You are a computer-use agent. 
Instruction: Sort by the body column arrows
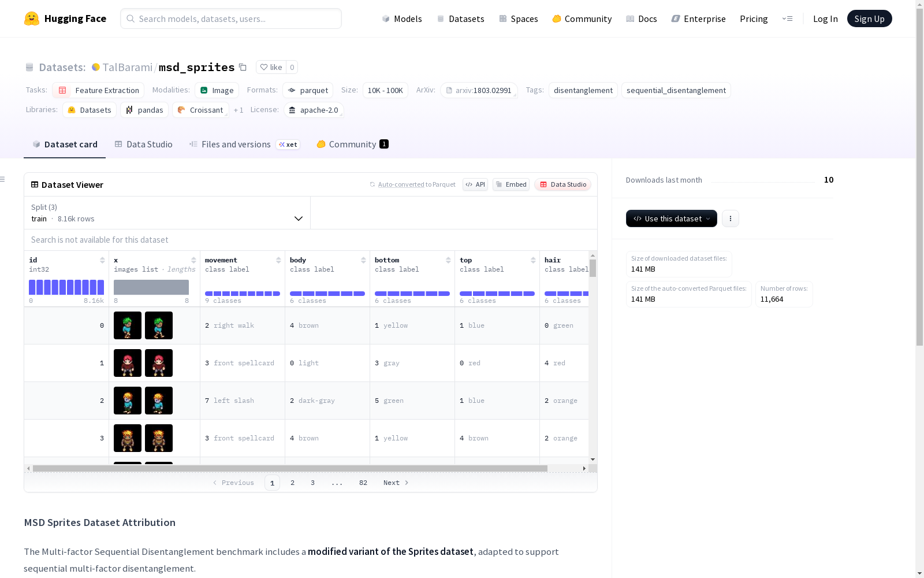point(363,260)
